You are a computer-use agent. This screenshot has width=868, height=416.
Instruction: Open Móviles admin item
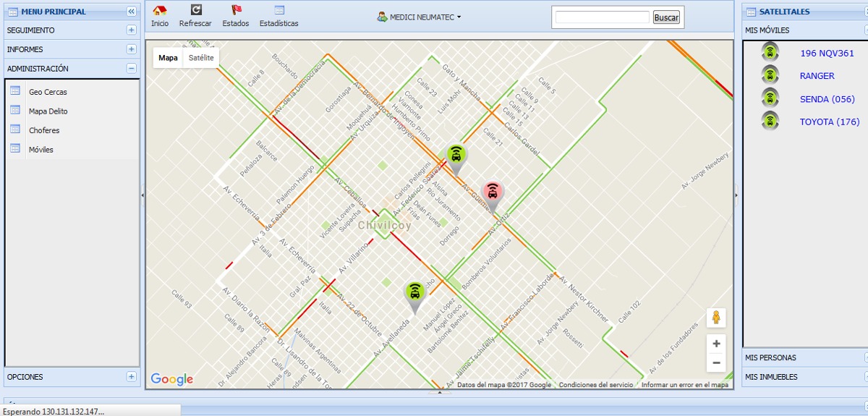click(41, 150)
